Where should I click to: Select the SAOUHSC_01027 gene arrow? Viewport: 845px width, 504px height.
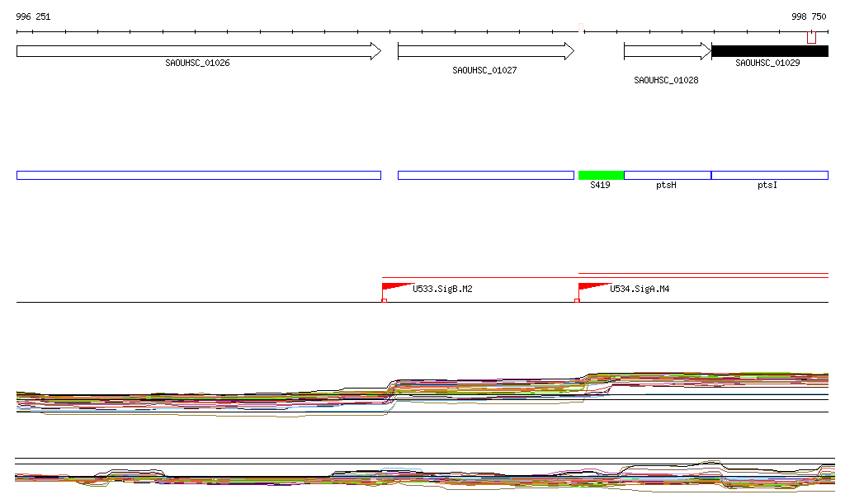(x=486, y=51)
